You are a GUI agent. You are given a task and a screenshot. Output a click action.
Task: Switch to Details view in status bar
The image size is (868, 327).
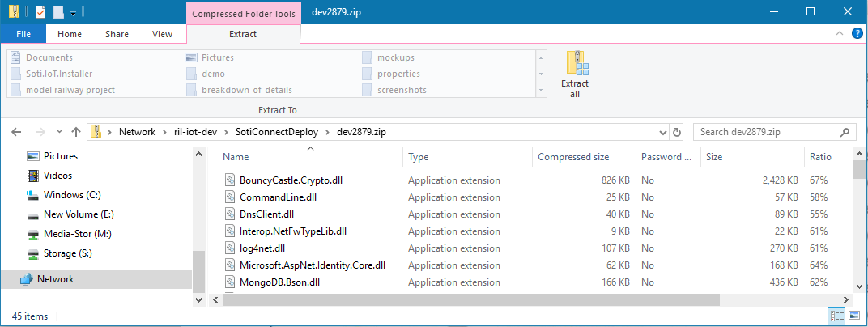[836, 317]
